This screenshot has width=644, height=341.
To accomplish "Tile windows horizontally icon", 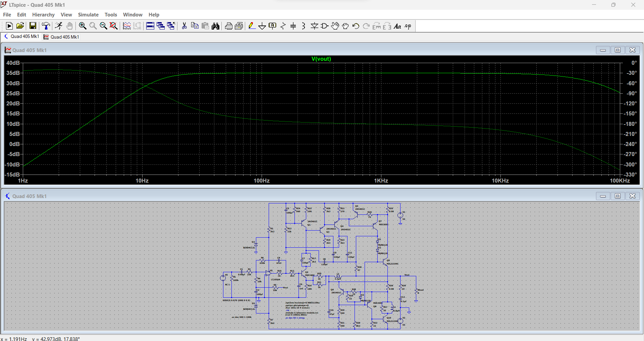I will (x=150, y=26).
